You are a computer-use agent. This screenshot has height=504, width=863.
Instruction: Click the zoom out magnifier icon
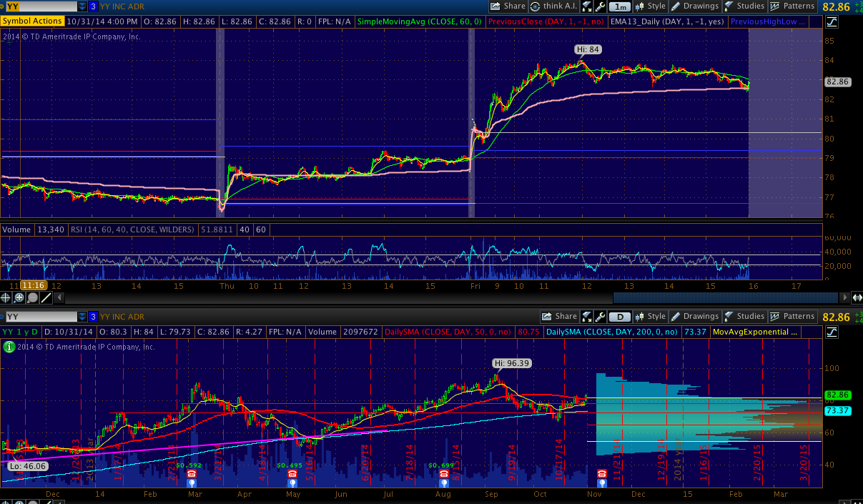33,297
